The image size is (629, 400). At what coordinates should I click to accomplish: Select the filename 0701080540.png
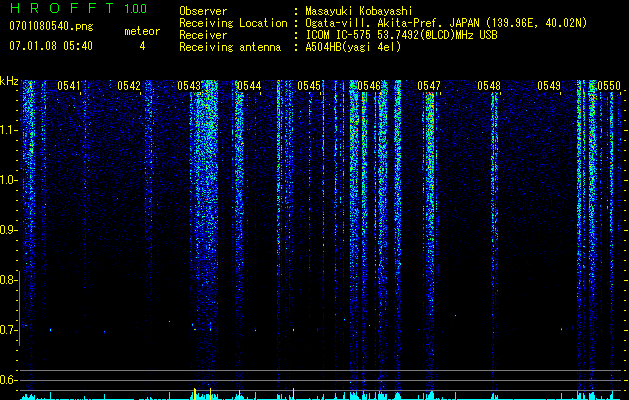click(x=51, y=27)
